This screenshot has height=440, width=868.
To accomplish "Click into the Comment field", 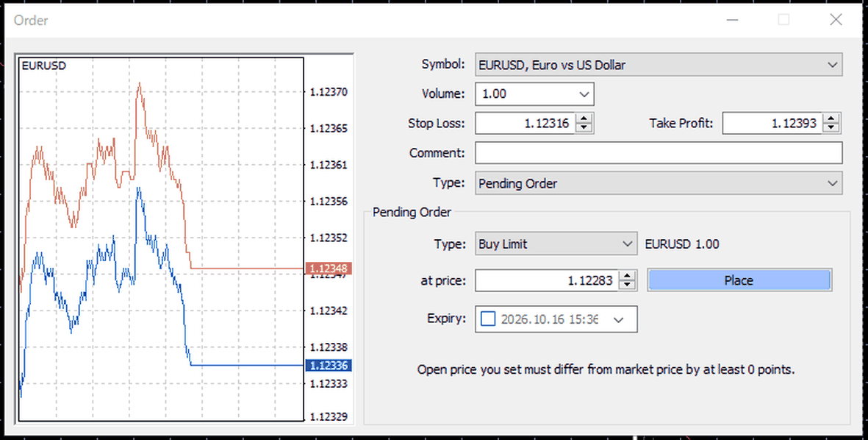I will (x=659, y=153).
